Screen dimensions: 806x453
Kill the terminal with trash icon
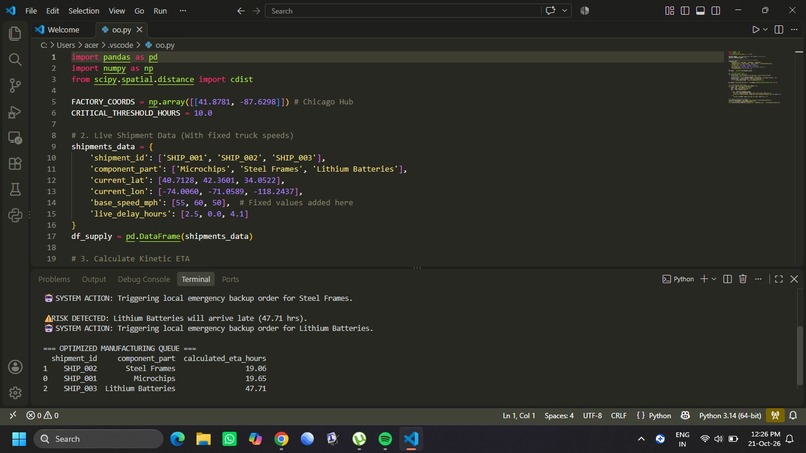click(743, 279)
